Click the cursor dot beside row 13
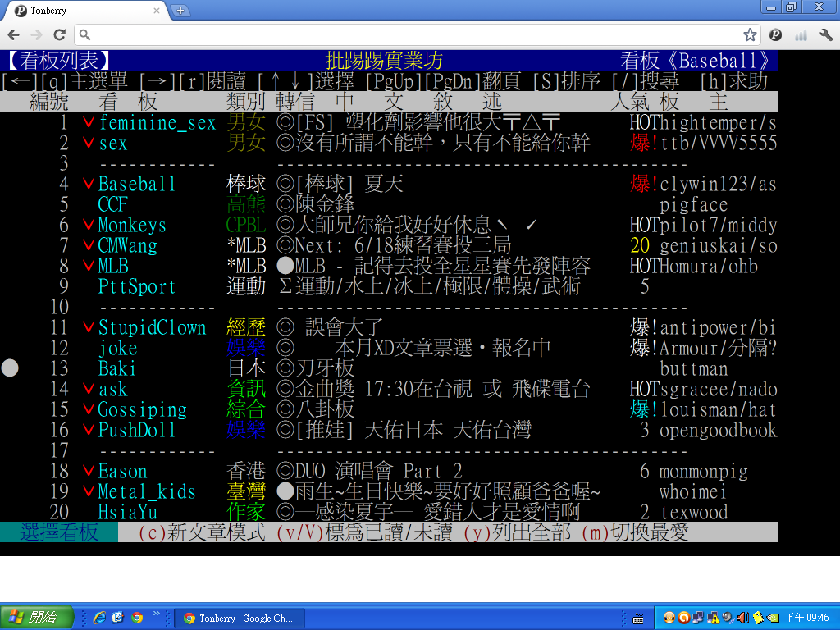Viewport: 840px width, 630px height. tap(10, 368)
